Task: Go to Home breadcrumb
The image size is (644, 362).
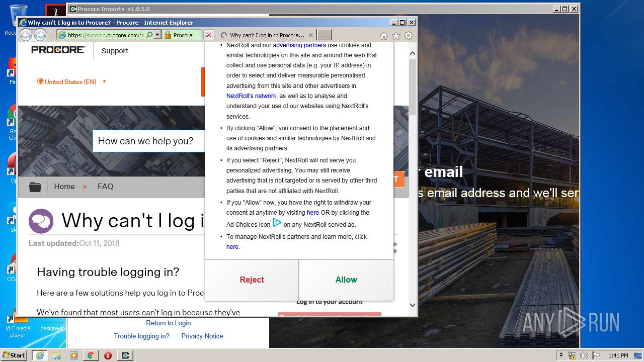Action: (64, 187)
